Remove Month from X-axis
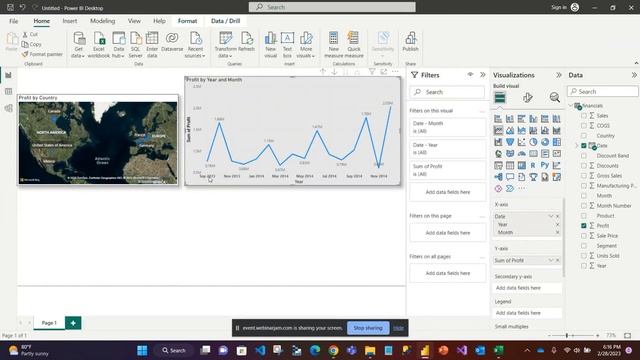Image resolution: width=640 pixels, height=360 pixels. (558, 232)
